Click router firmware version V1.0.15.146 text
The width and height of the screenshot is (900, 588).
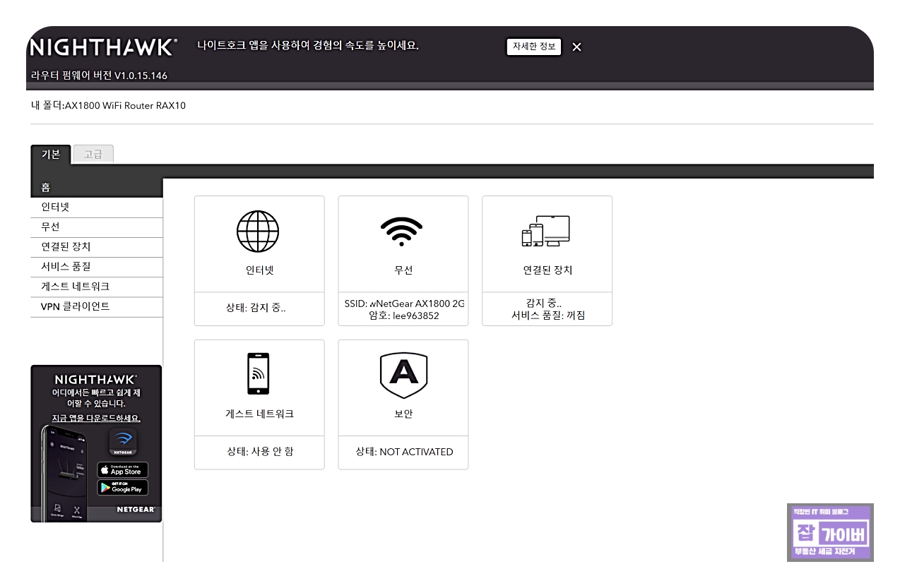pyautogui.click(x=97, y=76)
